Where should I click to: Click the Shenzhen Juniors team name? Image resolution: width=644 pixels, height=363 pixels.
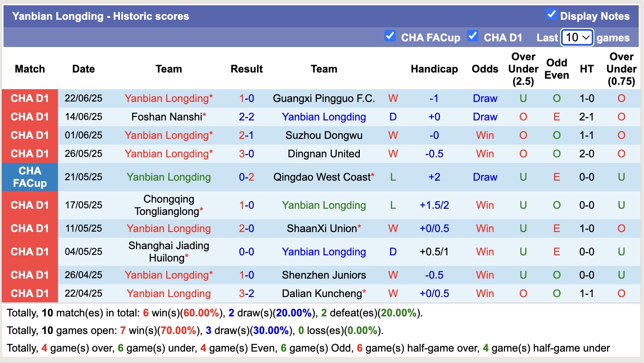click(324, 275)
